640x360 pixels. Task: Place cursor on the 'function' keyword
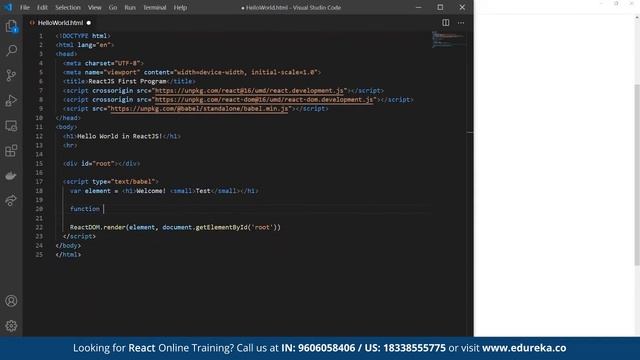84,209
